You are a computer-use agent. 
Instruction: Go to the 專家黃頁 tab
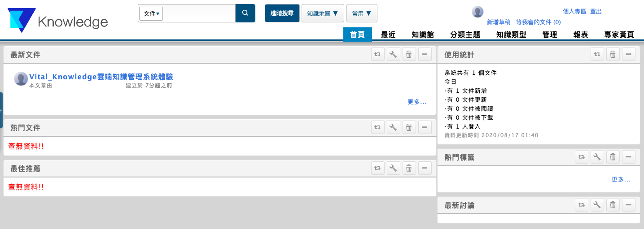pyautogui.click(x=619, y=35)
